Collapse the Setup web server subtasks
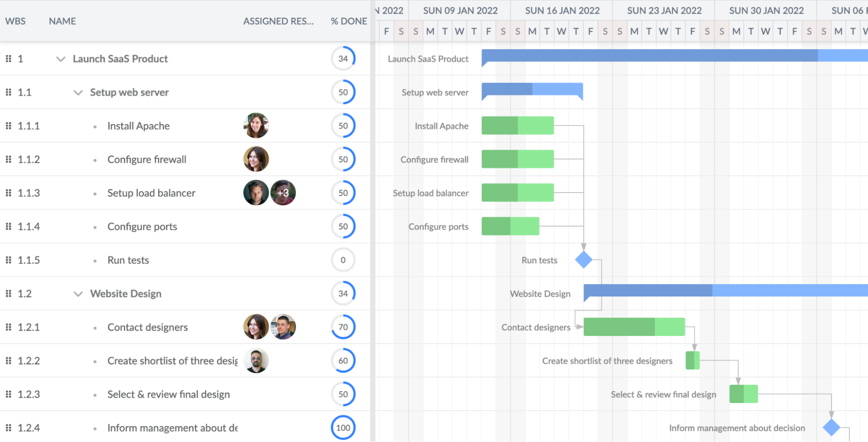 (78, 93)
